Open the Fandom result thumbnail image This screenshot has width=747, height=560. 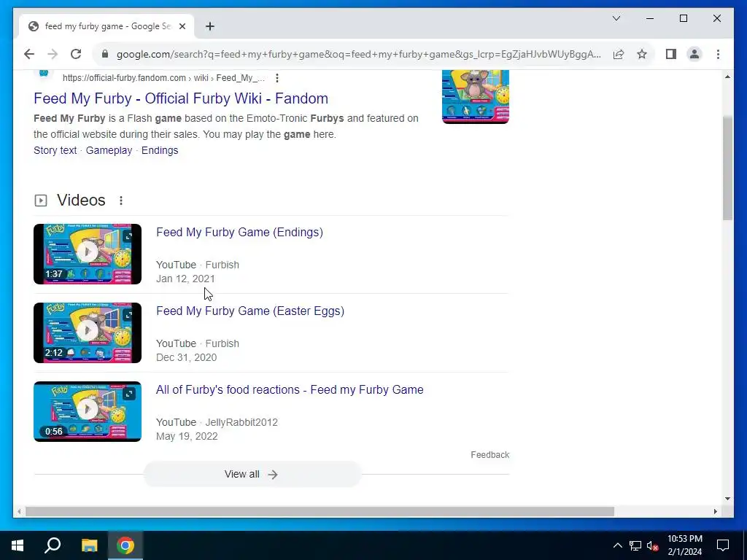click(x=476, y=97)
